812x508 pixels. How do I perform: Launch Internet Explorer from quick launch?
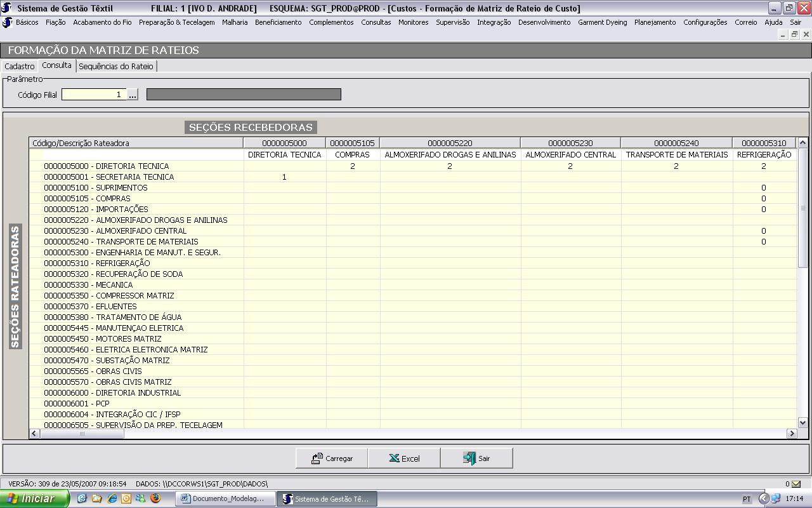pos(112,498)
